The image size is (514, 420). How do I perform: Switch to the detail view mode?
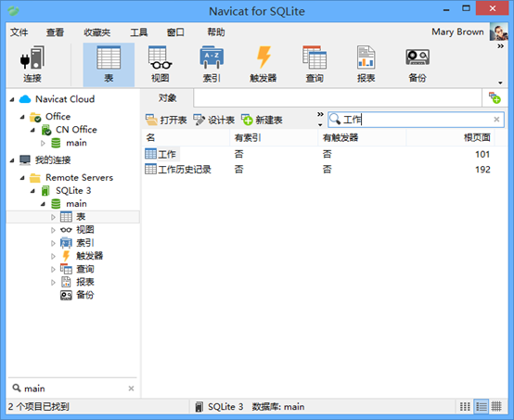[482, 407]
